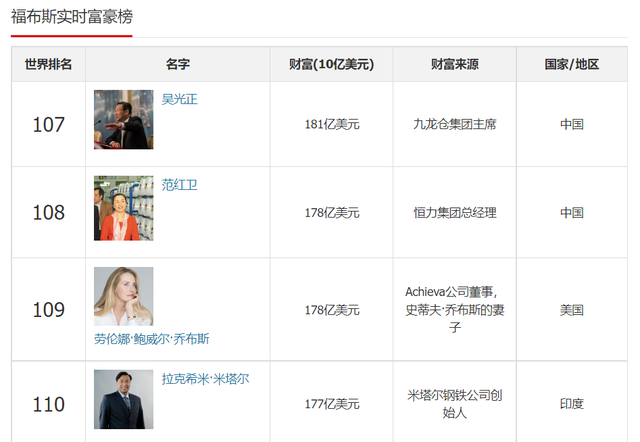
Task: Open 范红卫 name link
Action: [x=180, y=185]
